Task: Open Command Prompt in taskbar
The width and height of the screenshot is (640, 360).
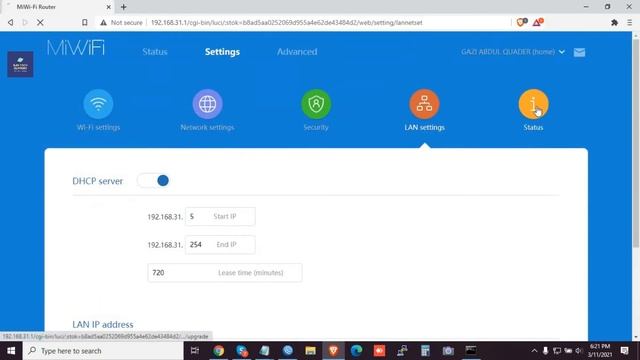Action: [471, 351]
